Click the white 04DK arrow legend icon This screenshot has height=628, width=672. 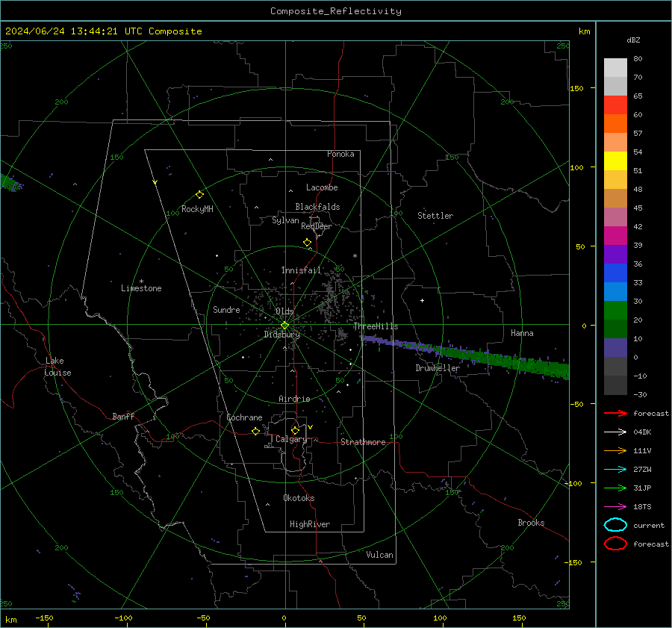pos(615,432)
